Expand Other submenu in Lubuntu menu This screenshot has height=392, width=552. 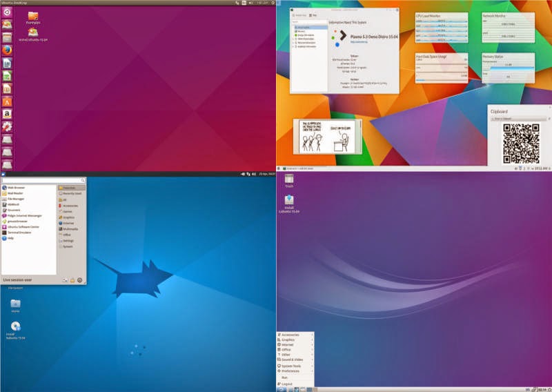(295, 355)
